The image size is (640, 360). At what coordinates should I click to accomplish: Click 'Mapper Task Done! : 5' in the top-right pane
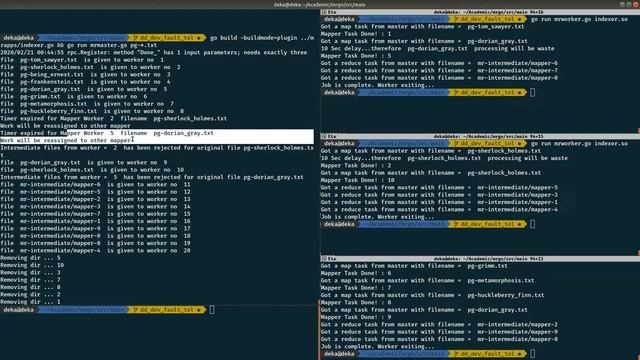pyautogui.click(x=356, y=56)
